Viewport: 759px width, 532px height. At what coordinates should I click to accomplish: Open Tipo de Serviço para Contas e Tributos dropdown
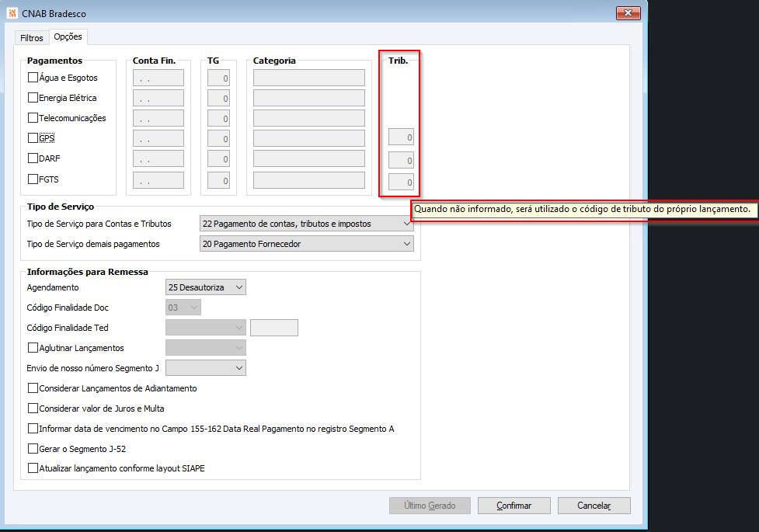coord(306,224)
